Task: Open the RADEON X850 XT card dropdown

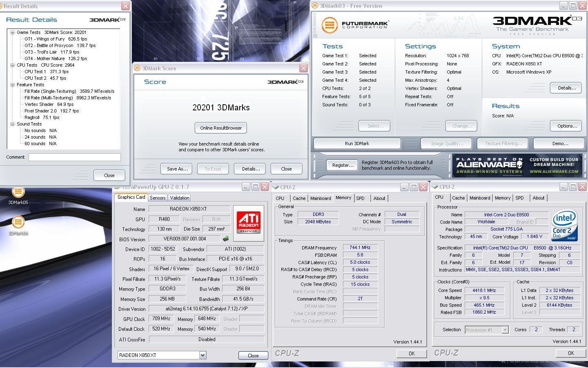Action: [x=203, y=355]
